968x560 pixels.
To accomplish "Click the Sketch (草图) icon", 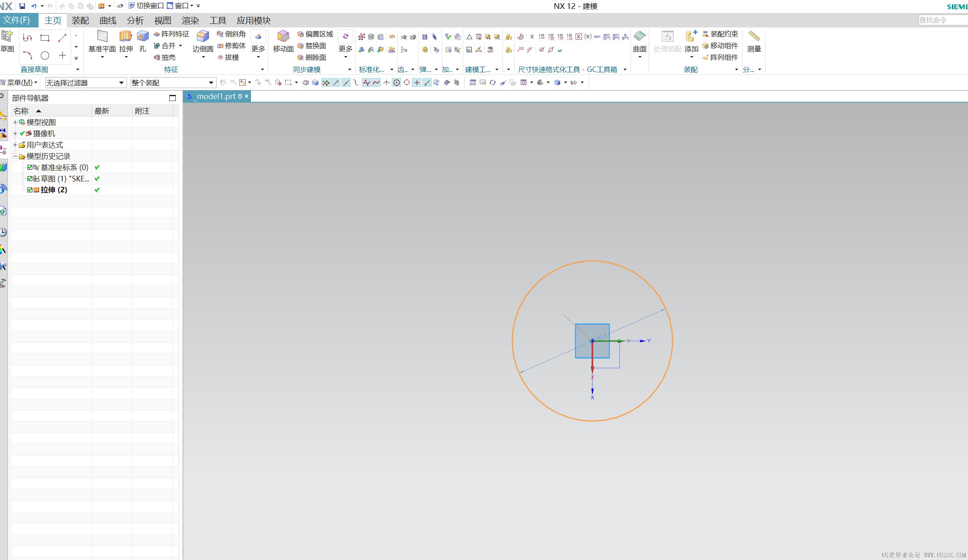I will pos(7,36).
